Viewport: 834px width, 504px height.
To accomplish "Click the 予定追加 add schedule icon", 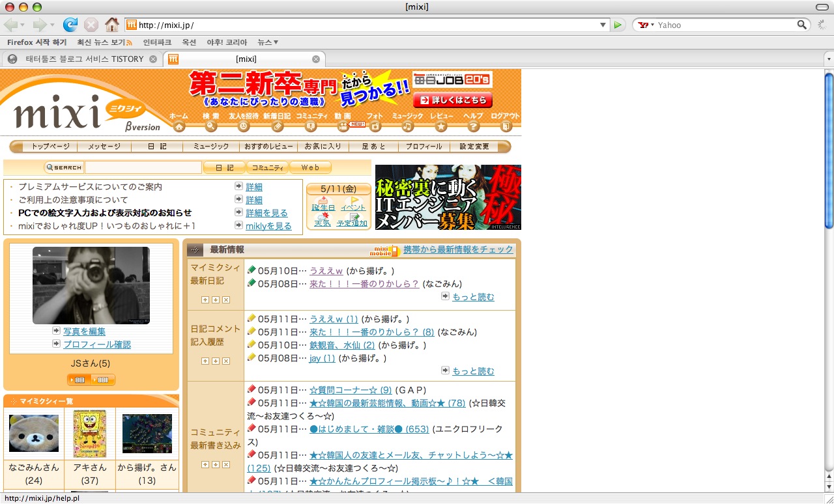I will click(x=354, y=216).
